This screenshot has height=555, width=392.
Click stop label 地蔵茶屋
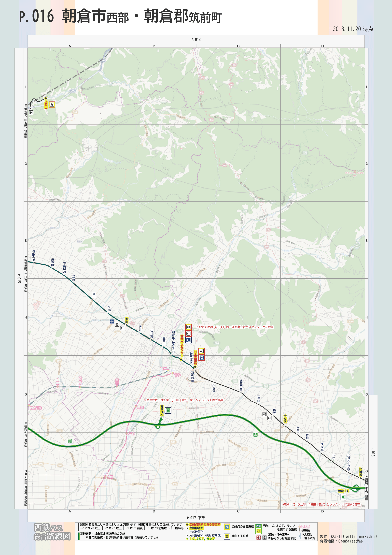(x=241, y=385)
